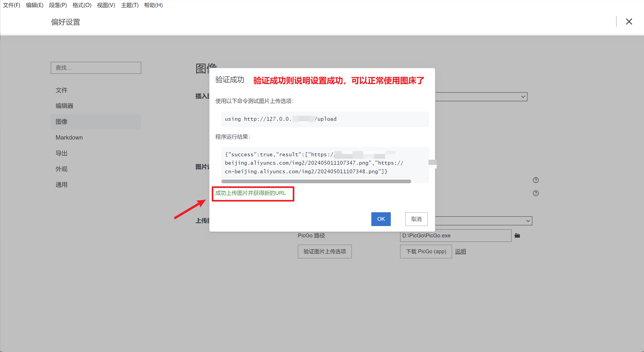Confirm the dialog with OK

tap(381, 219)
